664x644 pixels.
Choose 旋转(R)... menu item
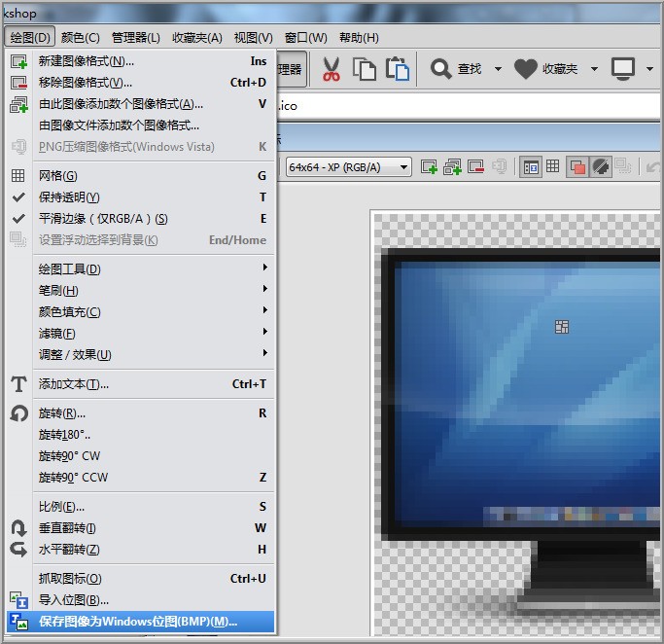[140, 413]
